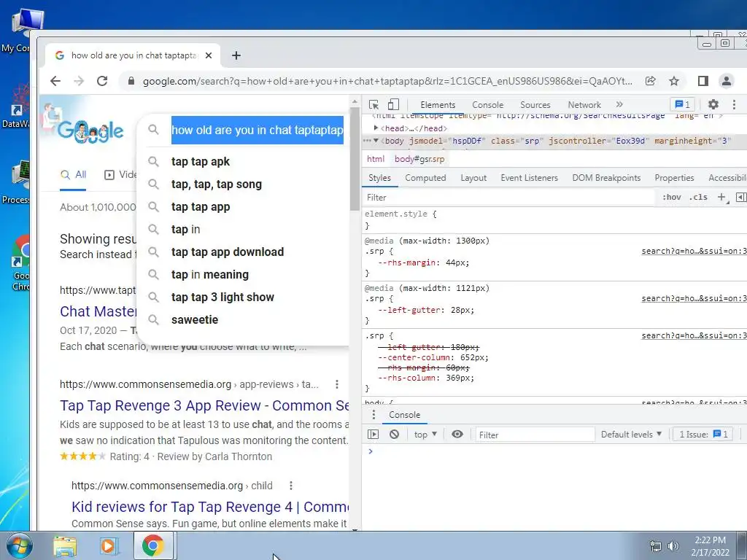Select the Styles pane tab
This screenshot has width=747, height=560.
[x=379, y=178]
